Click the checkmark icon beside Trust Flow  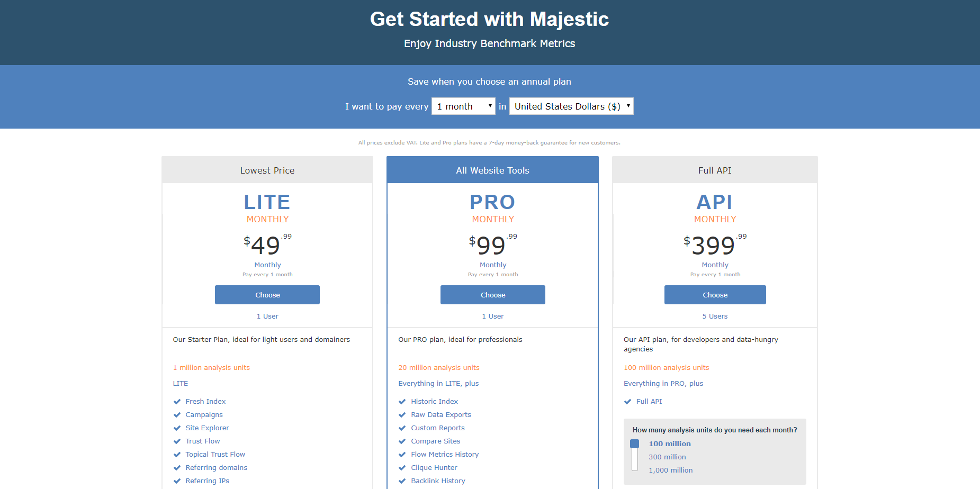tap(177, 441)
